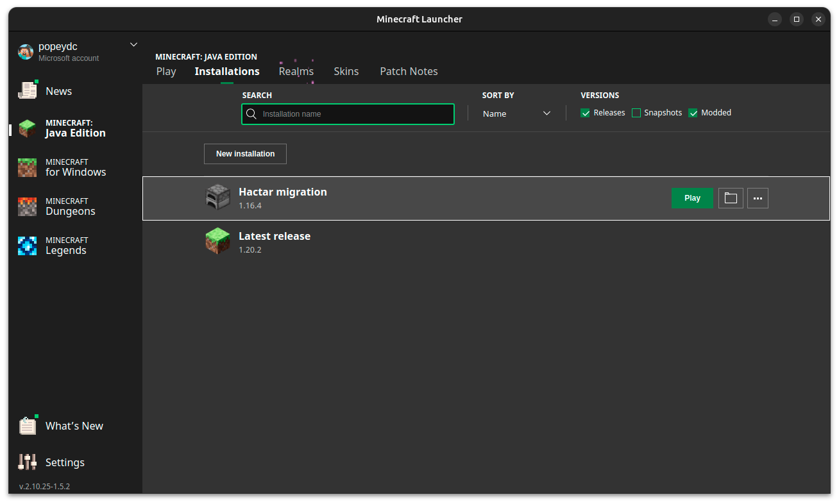Open more options for Hactar migration
Screen dimensions: 839x504
[758, 198]
